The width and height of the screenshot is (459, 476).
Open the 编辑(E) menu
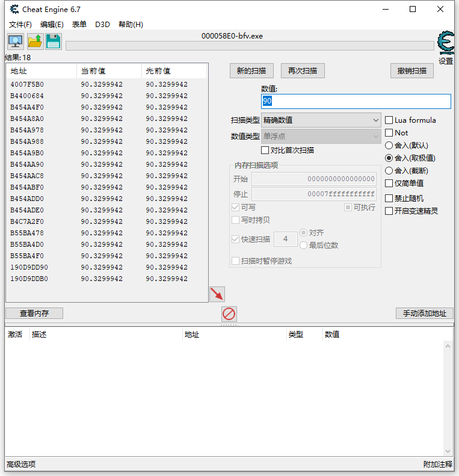[x=52, y=25]
